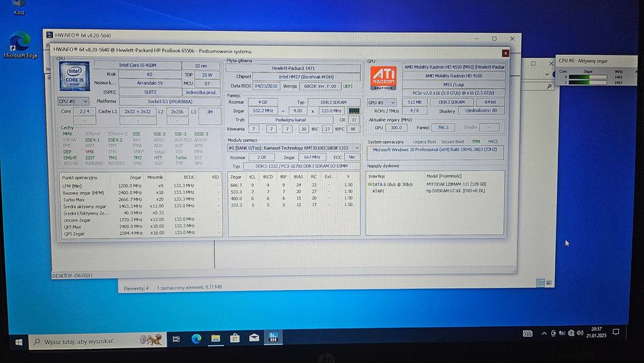Click the LFM (Min) row

(x=140, y=186)
